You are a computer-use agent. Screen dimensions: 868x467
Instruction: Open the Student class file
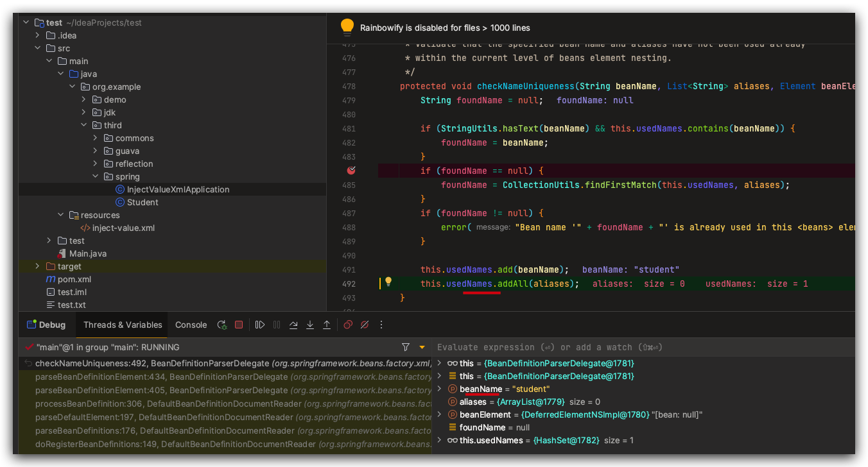click(143, 202)
